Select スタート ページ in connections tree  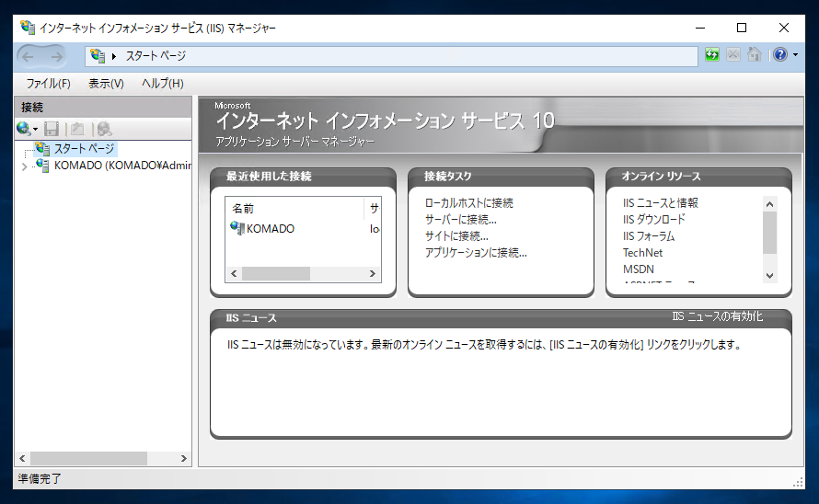pos(84,149)
